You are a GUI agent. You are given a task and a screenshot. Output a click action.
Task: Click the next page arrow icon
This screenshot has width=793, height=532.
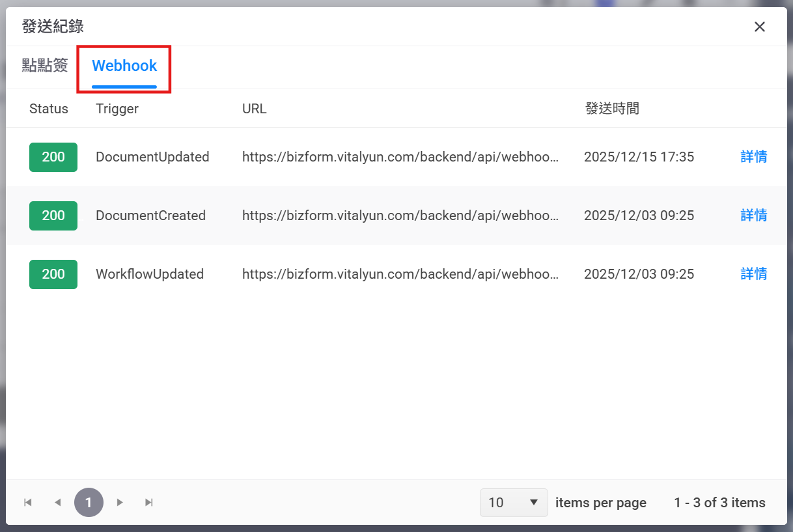click(x=119, y=502)
